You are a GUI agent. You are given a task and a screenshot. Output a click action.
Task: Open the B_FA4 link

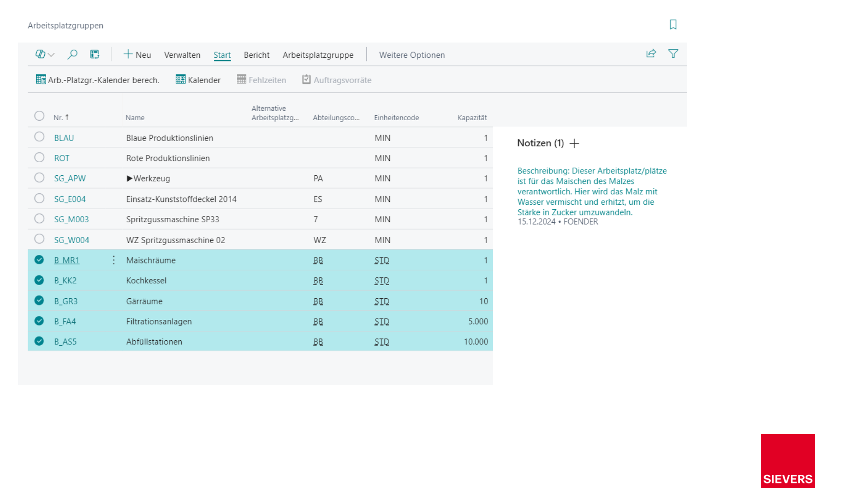tap(65, 322)
